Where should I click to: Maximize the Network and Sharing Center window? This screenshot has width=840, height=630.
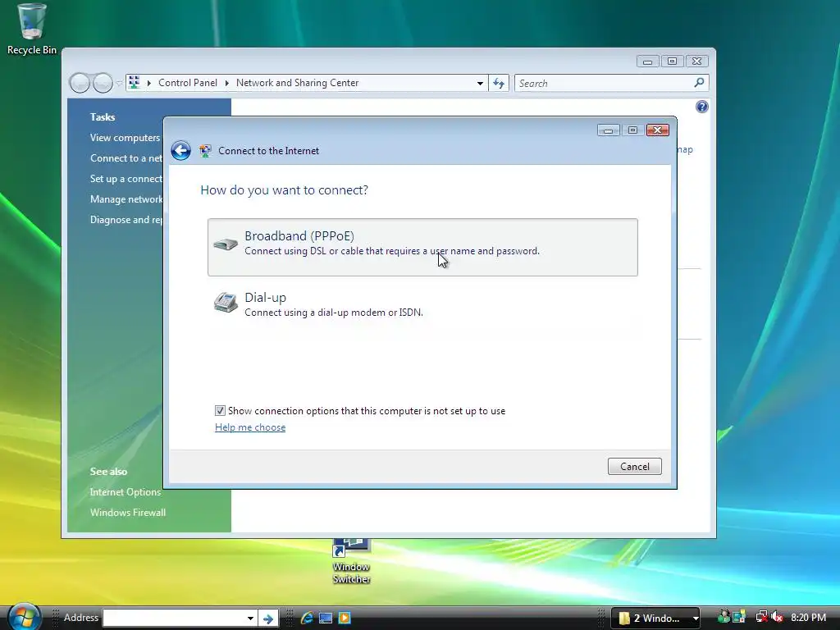click(672, 61)
